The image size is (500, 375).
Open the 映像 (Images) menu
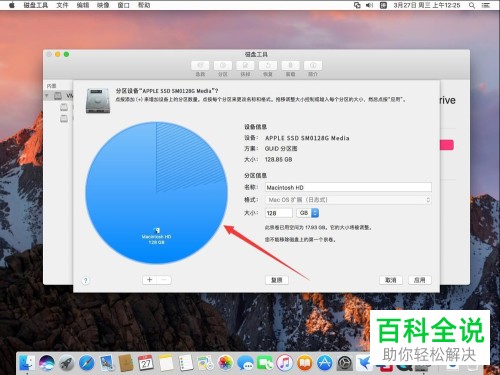tap(103, 5)
